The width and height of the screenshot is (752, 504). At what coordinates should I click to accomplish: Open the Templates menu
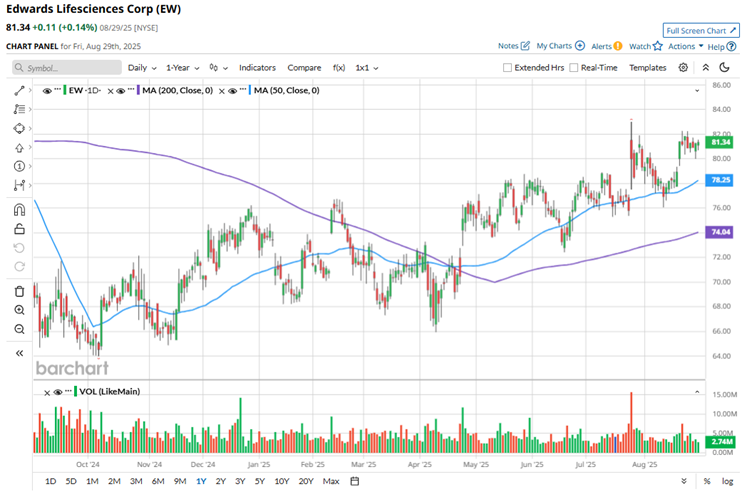click(647, 68)
